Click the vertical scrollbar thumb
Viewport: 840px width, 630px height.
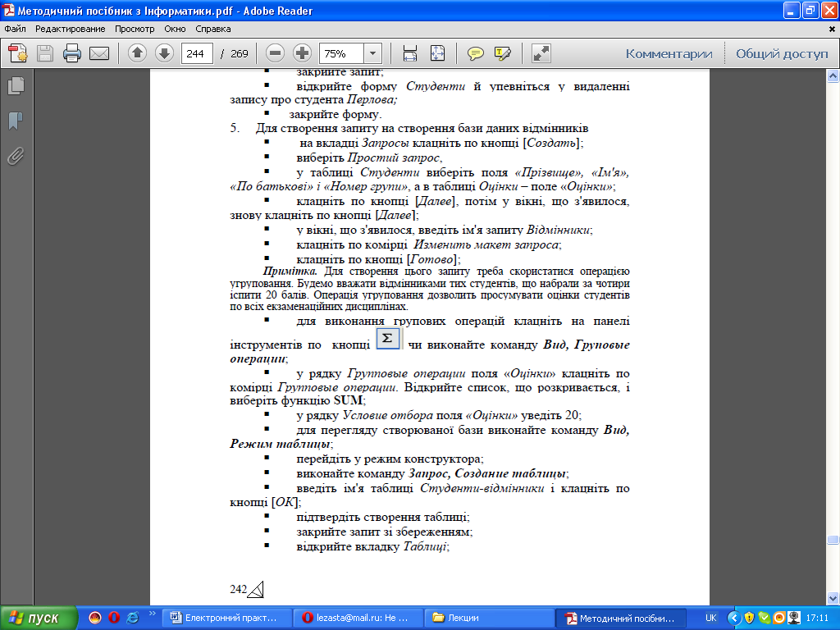click(x=833, y=540)
